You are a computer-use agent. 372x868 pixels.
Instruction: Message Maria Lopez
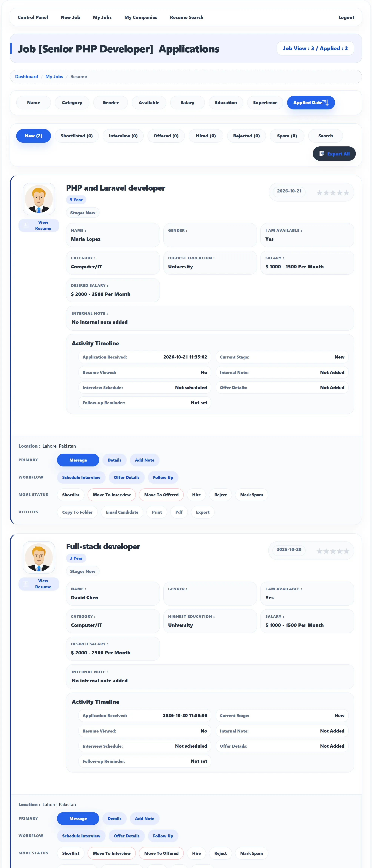78,460
